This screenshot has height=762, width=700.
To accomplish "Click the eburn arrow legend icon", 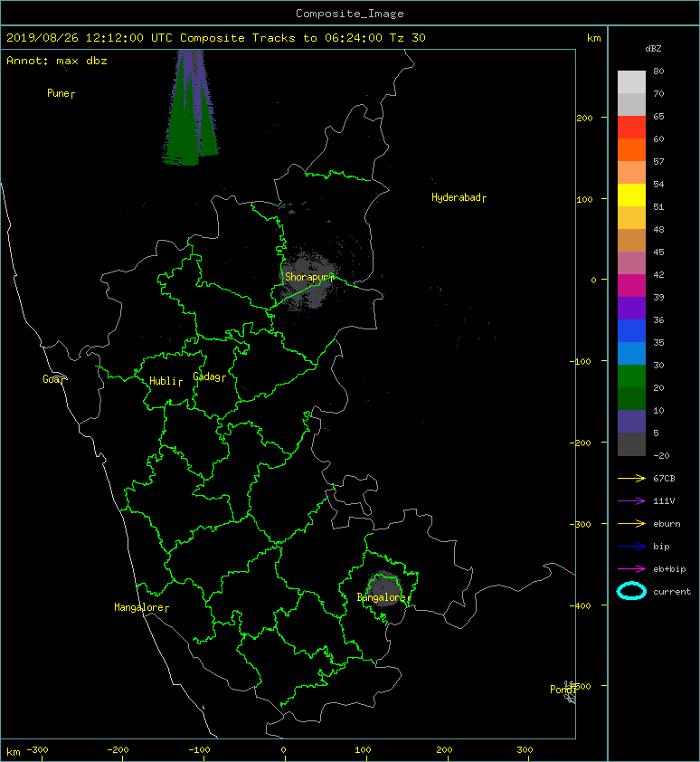I will 631,524.
